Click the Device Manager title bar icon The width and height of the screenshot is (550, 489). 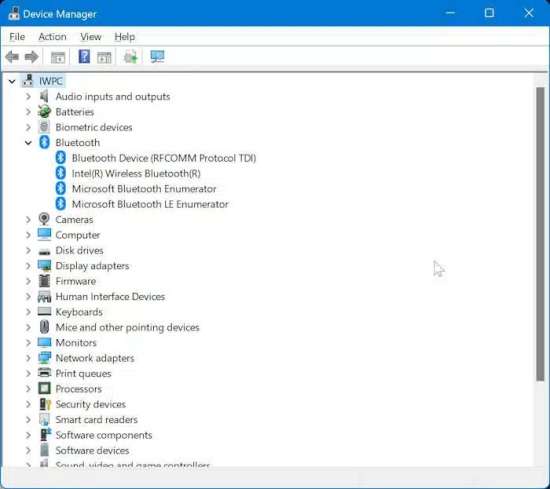coord(14,14)
